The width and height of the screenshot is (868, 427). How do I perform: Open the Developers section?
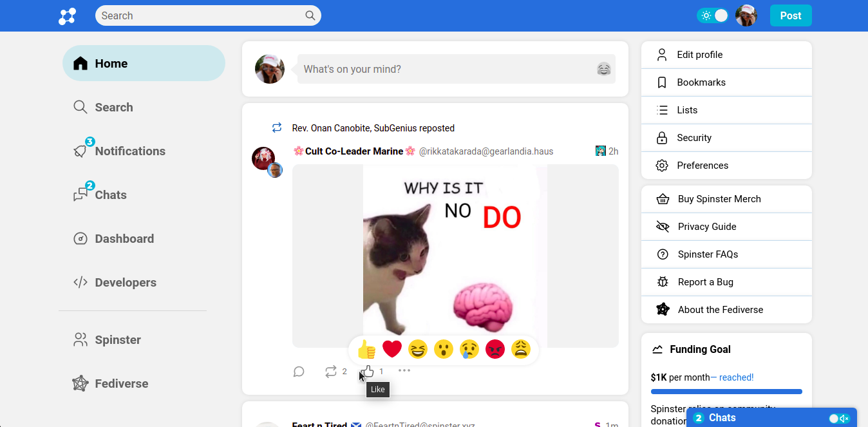[x=126, y=282]
